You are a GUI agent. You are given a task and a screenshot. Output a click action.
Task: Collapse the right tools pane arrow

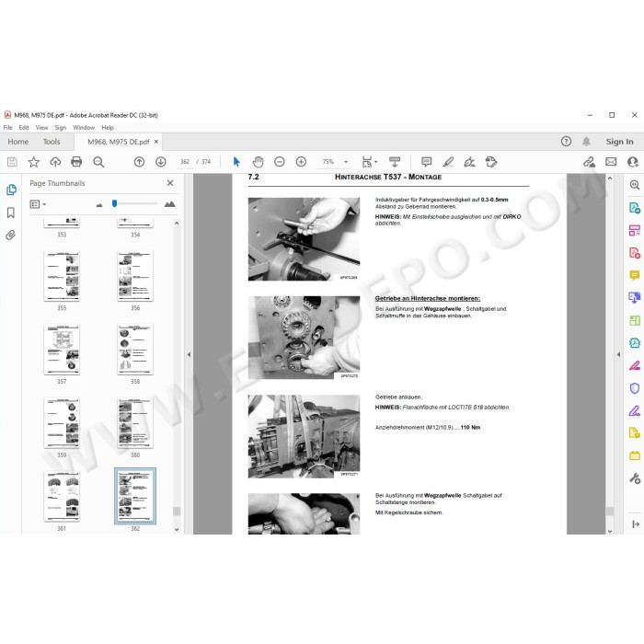click(618, 354)
